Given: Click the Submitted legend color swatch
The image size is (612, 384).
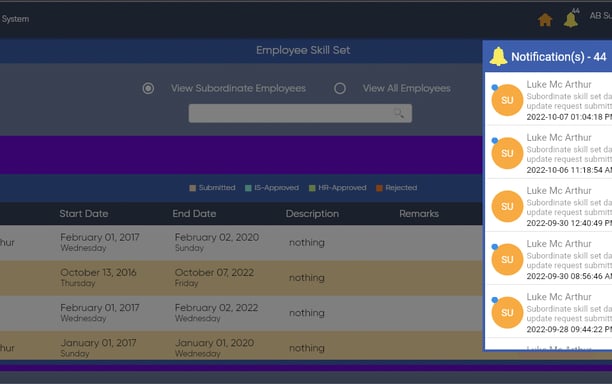Looking at the screenshot, I should pos(192,188).
